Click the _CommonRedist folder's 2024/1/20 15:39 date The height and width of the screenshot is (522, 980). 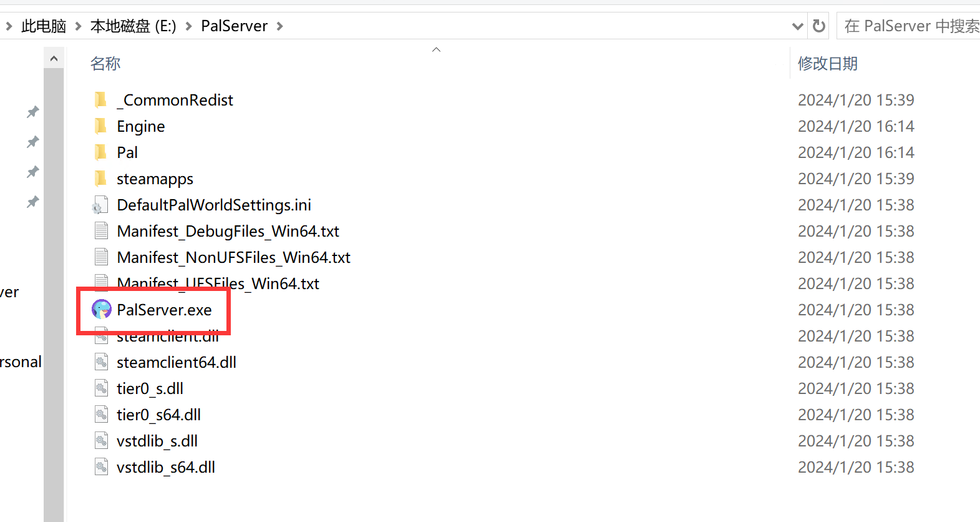pos(856,100)
